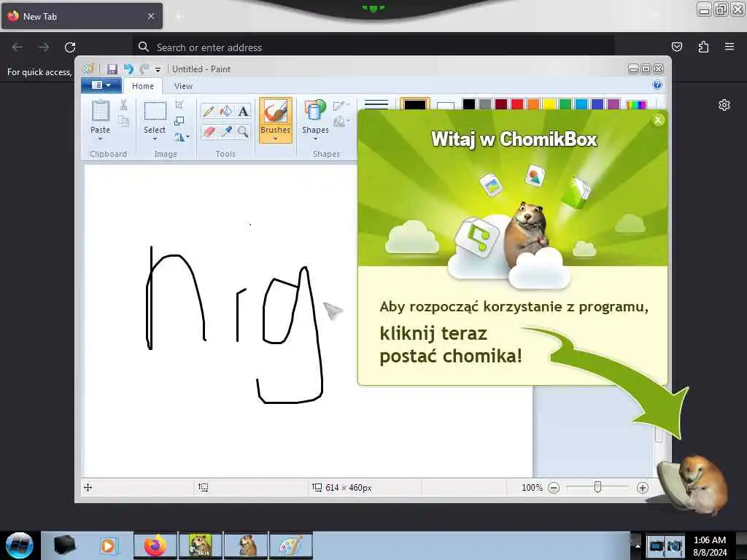Click the Save icon in Paint title bar

(112, 69)
